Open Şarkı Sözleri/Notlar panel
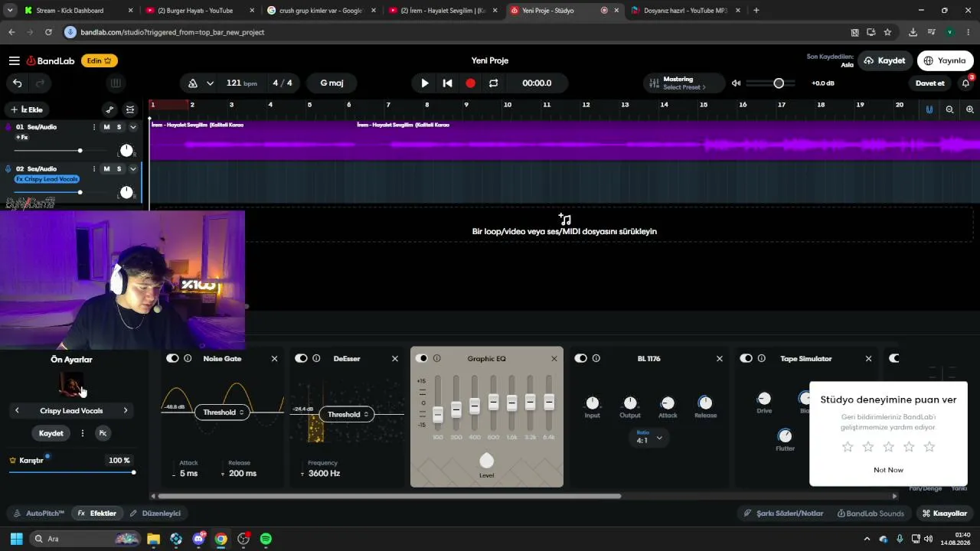This screenshot has width=980, height=551. click(x=784, y=514)
